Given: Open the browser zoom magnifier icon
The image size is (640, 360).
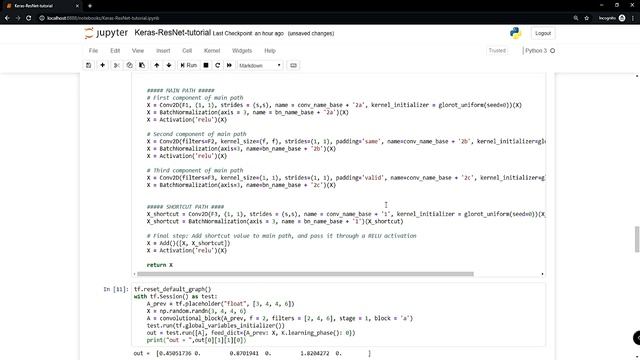Looking at the screenshot, I should 576,18.
